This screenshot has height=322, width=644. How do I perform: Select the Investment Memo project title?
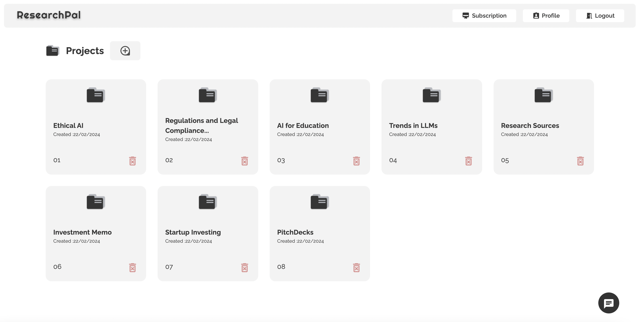point(82,232)
